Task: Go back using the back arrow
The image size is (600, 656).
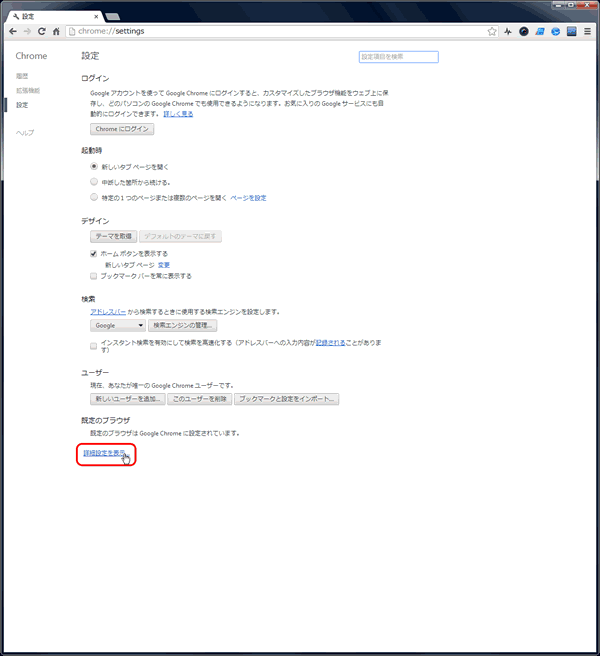Action: [13, 31]
